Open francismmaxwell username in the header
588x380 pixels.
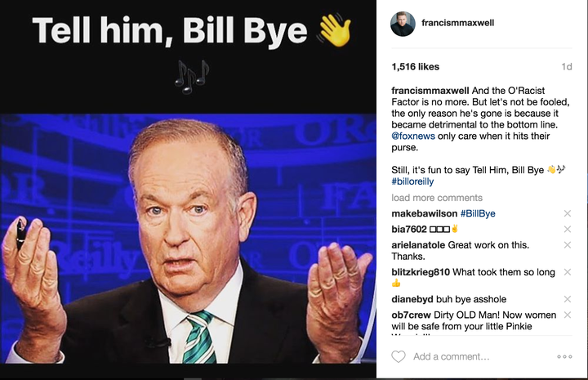(457, 23)
